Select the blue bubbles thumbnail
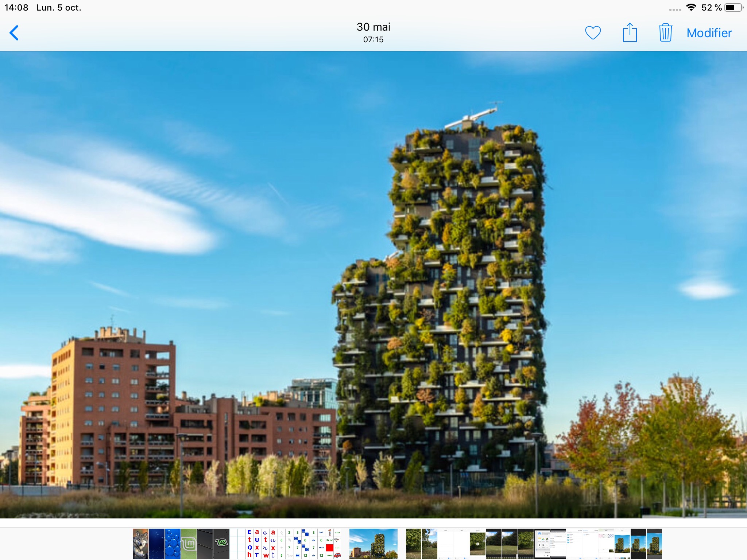The height and width of the screenshot is (560, 747). point(173,544)
